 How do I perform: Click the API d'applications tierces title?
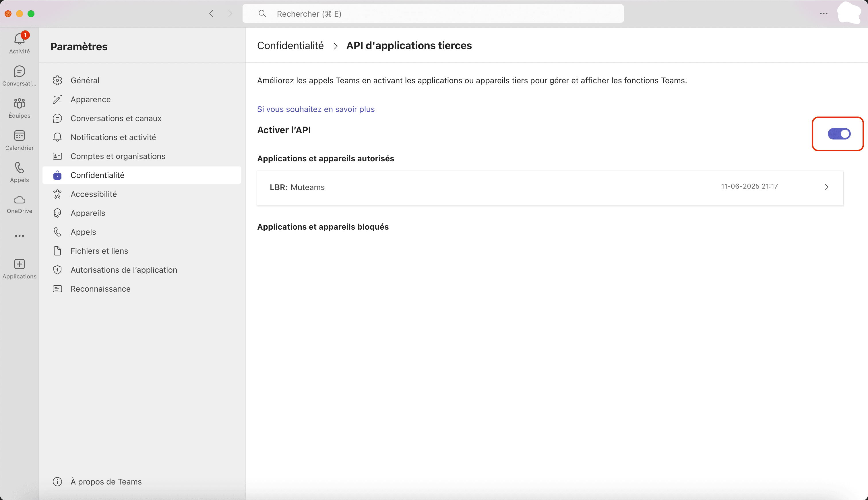click(409, 46)
